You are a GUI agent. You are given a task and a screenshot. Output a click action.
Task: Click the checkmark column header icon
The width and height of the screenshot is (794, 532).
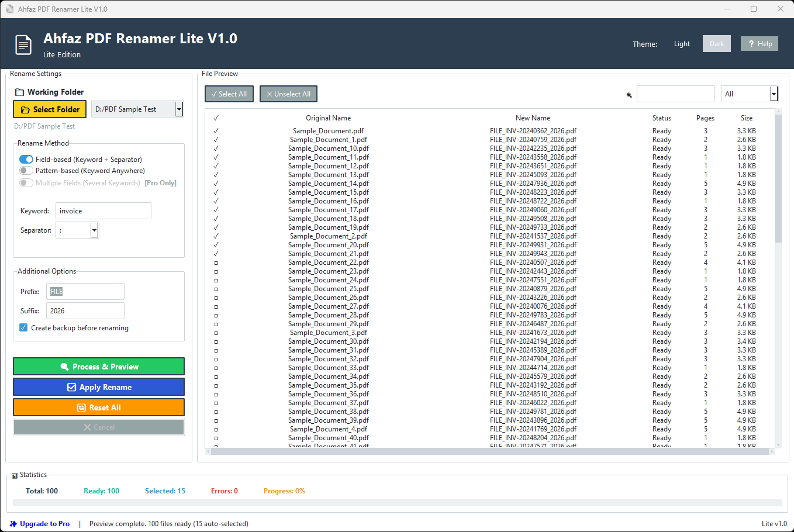click(216, 118)
